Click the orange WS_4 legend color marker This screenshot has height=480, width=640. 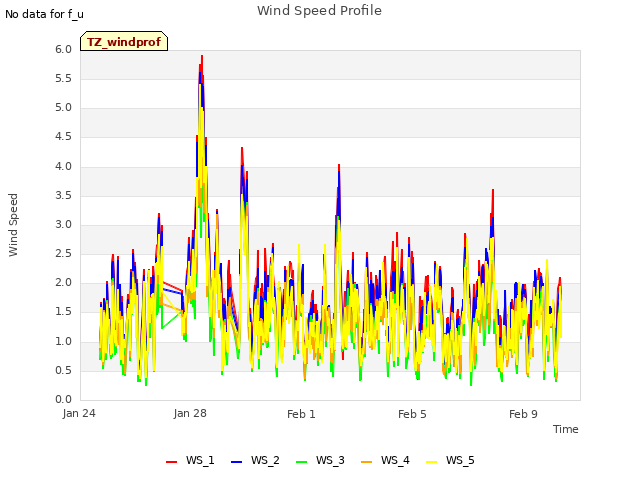pos(366,462)
